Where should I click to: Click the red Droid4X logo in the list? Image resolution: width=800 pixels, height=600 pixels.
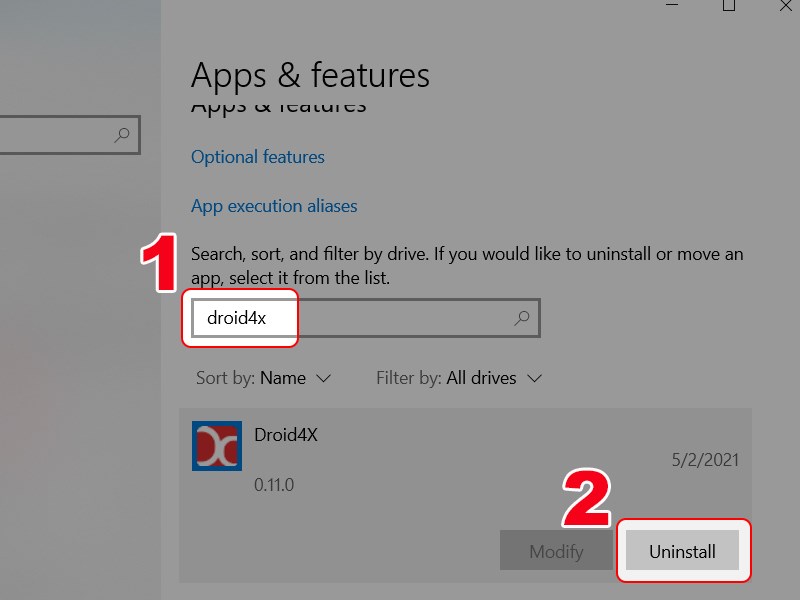click(216, 445)
